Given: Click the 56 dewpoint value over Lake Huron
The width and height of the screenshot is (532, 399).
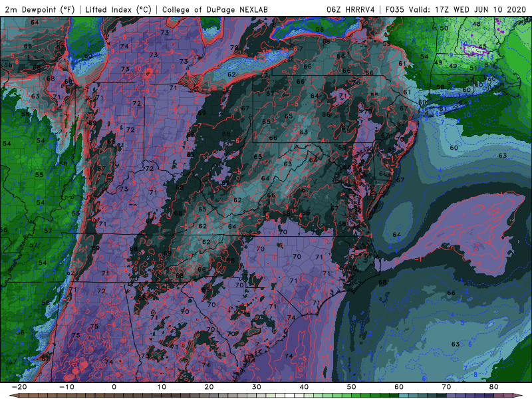Looking at the screenshot, I should [x=320, y=29].
